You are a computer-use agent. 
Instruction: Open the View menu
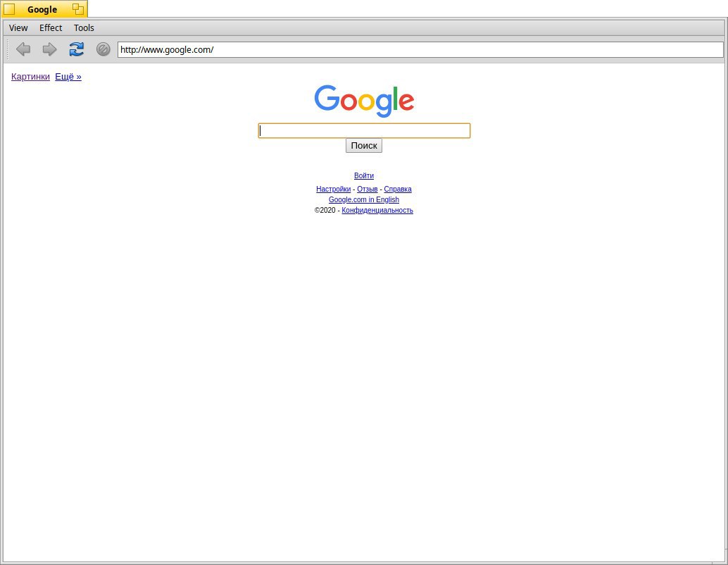(18, 28)
